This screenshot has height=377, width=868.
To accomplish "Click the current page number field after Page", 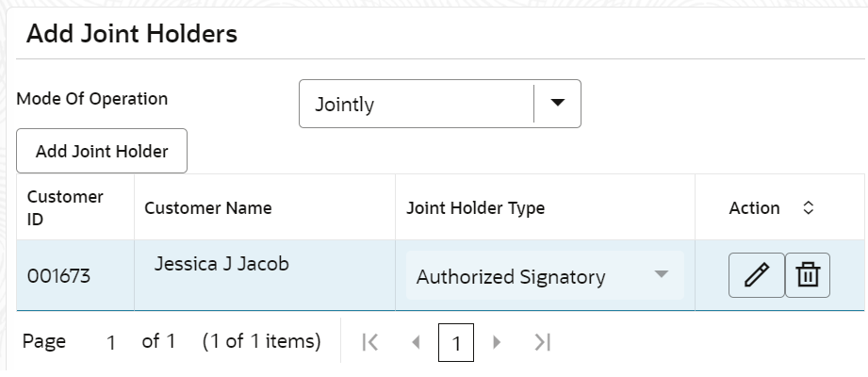I will (x=110, y=343).
